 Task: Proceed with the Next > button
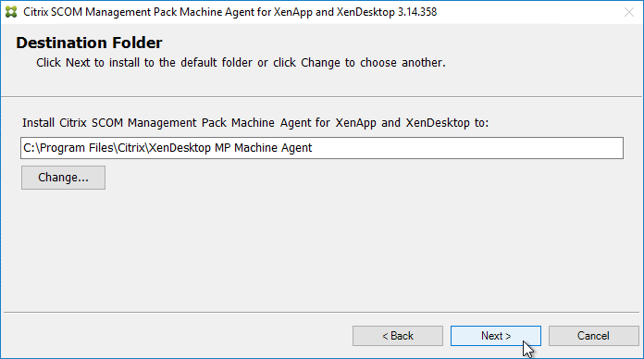(x=496, y=336)
